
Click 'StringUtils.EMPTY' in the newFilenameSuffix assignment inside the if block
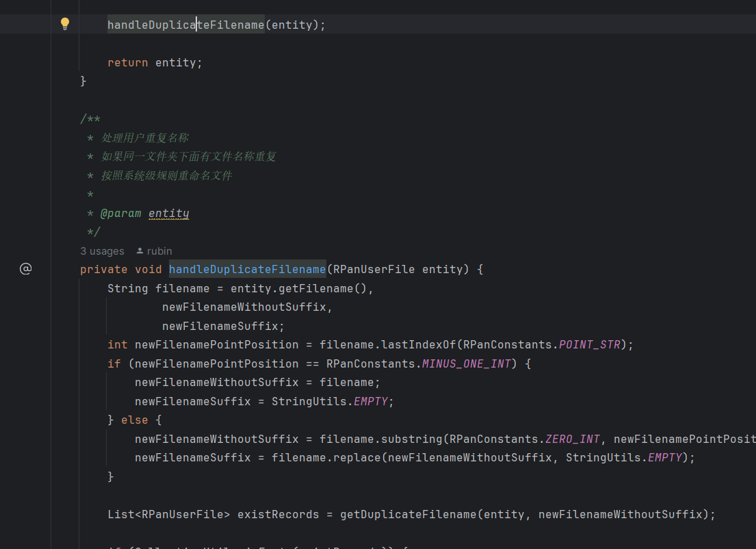tap(329, 401)
